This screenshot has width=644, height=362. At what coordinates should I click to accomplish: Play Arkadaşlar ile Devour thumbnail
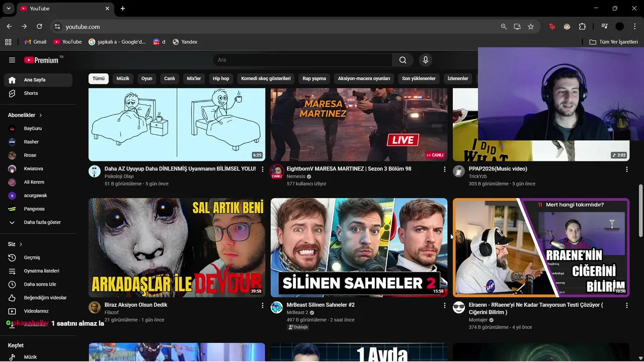pyautogui.click(x=177, y=247)
